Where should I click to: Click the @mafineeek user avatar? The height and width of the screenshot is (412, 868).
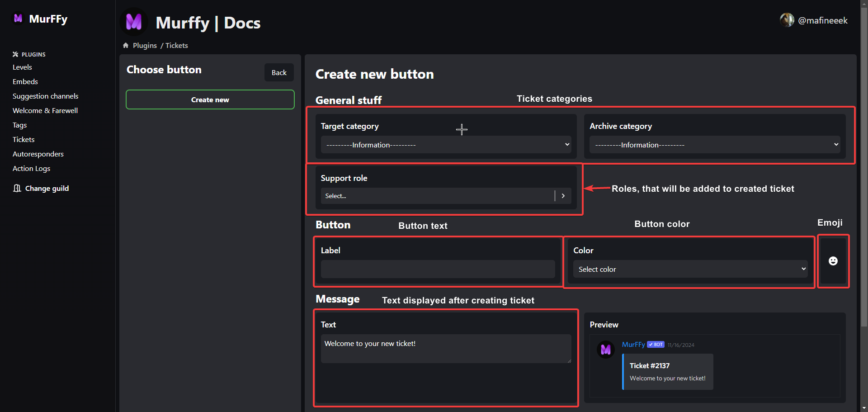coord(787,20)
